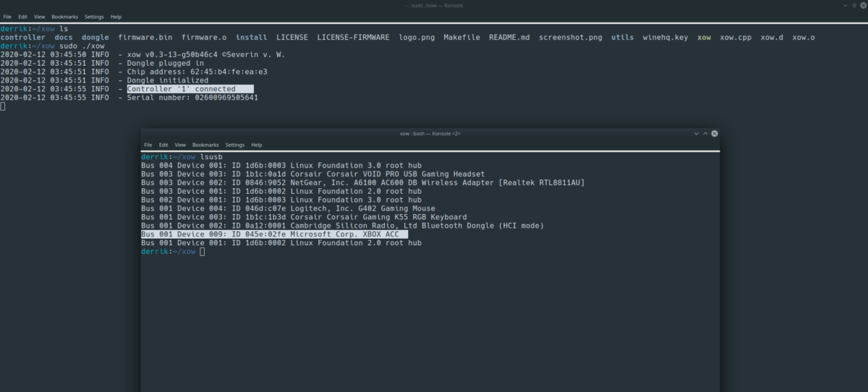Click the Corsair VOID PRO USB Gaming Headset line
Viewport: 868px width, 392px height.
pyautogui.click(x=313, y=174)
